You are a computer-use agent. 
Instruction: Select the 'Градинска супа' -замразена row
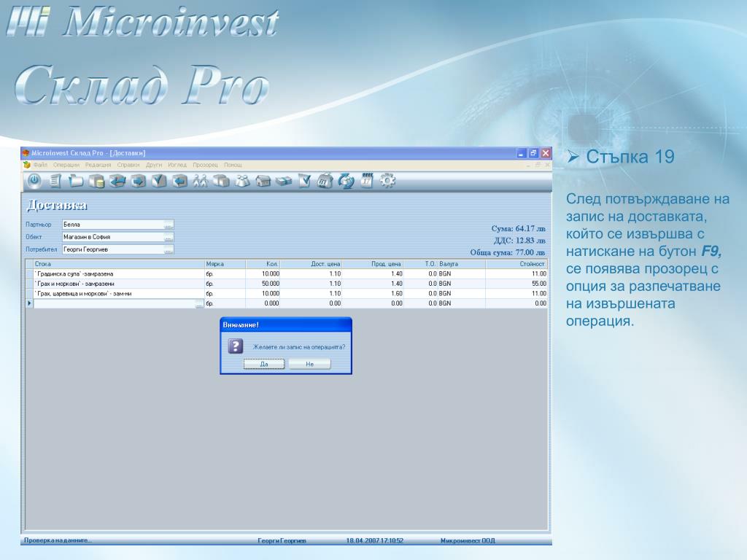286,274
